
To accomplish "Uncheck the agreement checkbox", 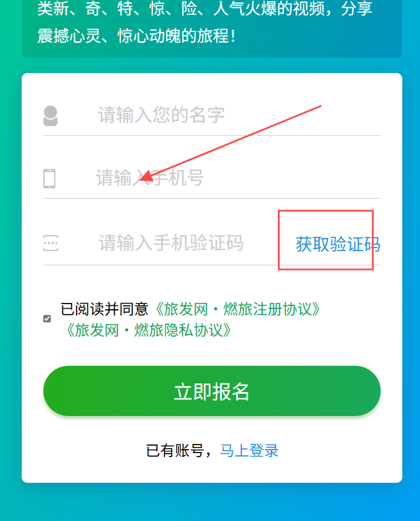I will coord(47,319).
